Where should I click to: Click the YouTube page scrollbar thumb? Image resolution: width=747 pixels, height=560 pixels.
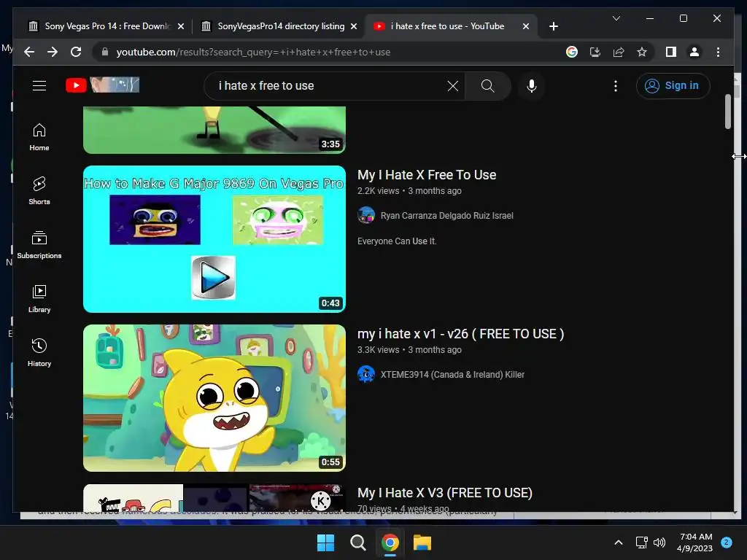pyautogui.click(x=727, y=112)
